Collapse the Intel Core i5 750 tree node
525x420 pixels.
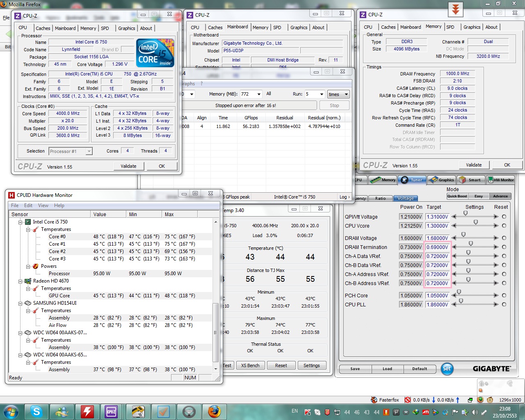[x=20, y=222]
